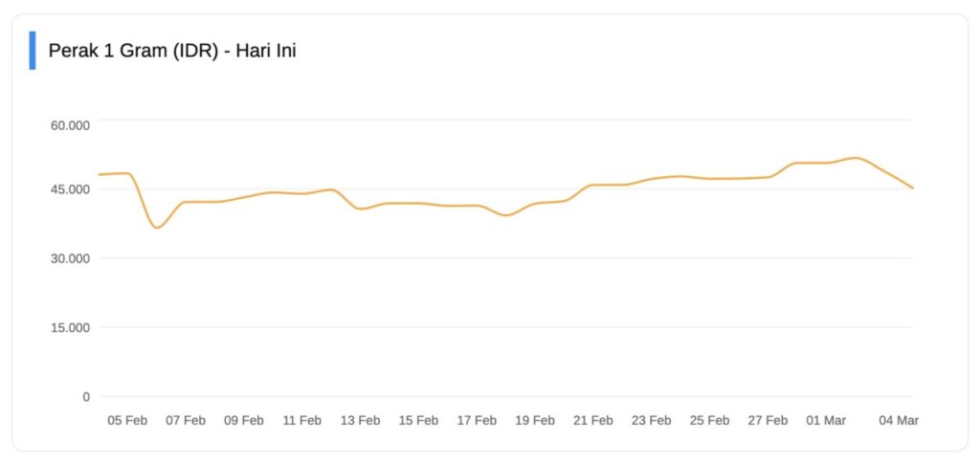Screen dimensions: 980x463
Task: Click the 21 Feb x-axis label
Action: point(593,420)
